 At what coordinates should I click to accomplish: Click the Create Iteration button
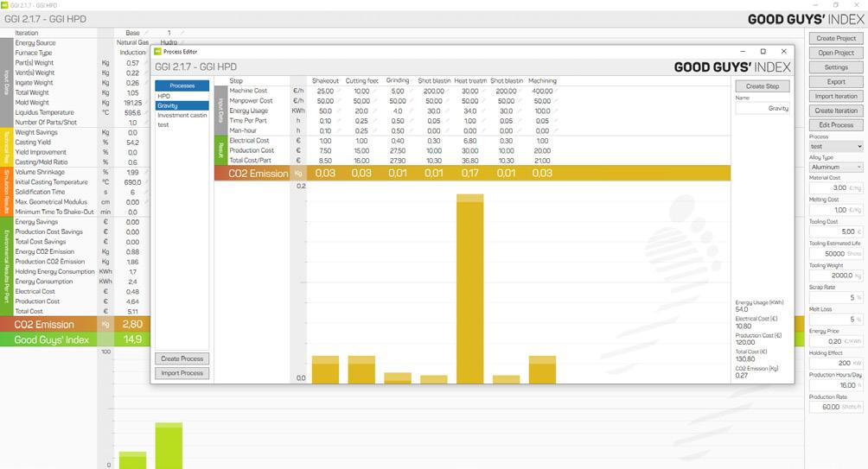836,110
